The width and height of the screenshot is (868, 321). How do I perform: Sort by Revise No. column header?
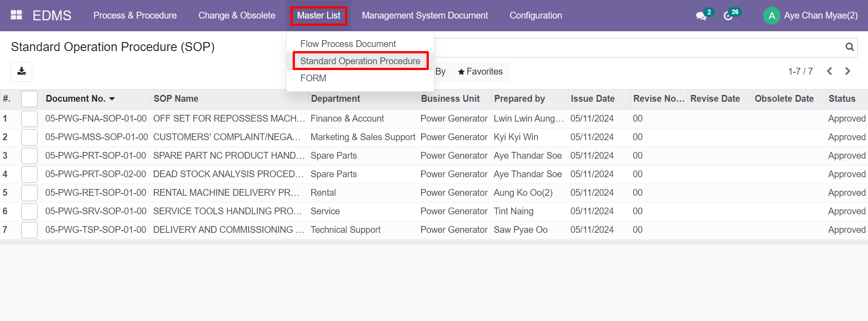(659, 99)
